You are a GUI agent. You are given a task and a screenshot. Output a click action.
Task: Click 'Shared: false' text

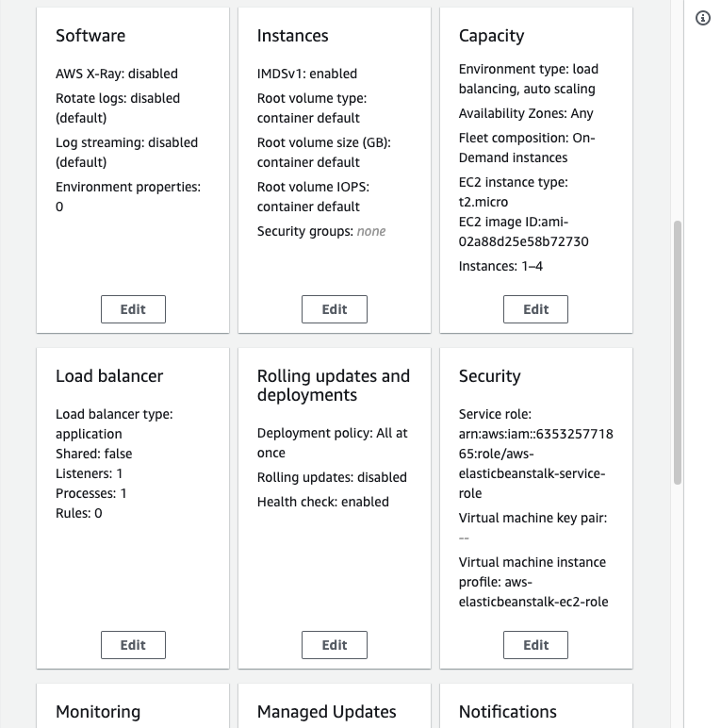(x=93, y=454)
